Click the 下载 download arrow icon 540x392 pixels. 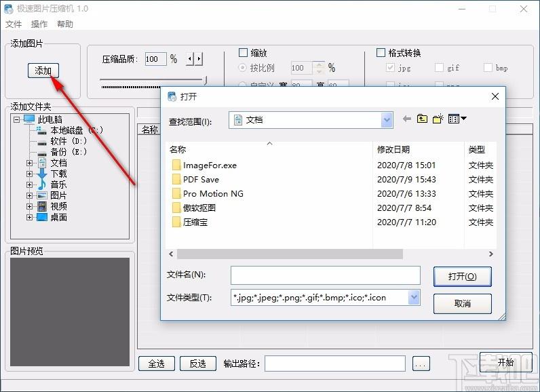coord(42,174)
